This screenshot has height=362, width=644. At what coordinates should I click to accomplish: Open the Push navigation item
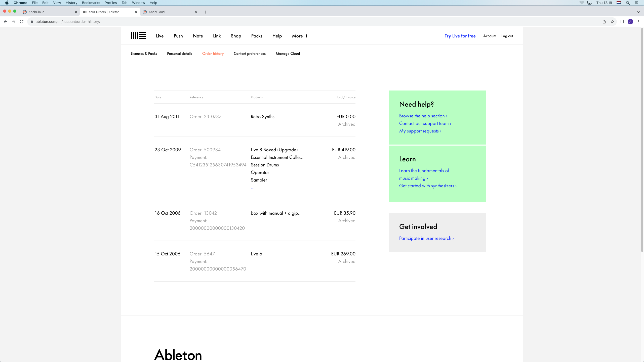click(178, 36)
